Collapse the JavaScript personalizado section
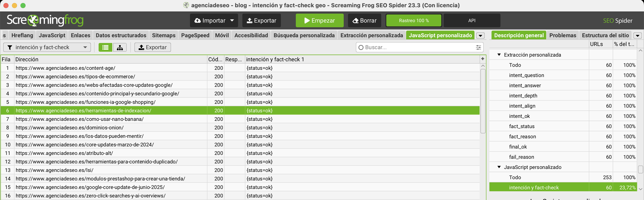The image size is (644, 200). 499,167
